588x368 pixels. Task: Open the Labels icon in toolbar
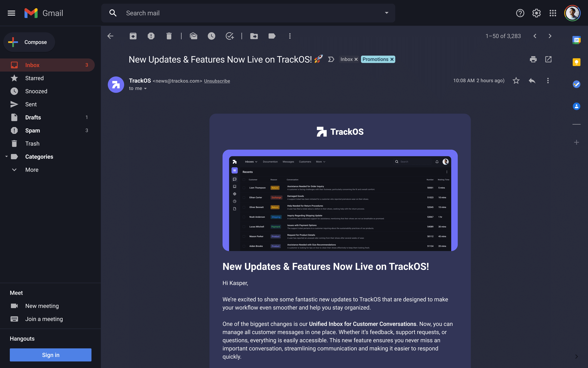pyautogui.click(x=272, y=36)
